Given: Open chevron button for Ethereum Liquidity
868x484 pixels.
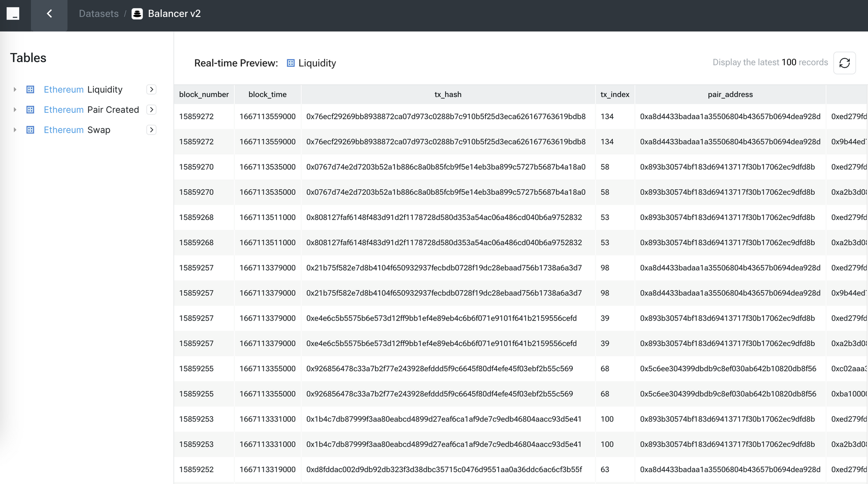Looking at the screenshot, I should point(151,89).
